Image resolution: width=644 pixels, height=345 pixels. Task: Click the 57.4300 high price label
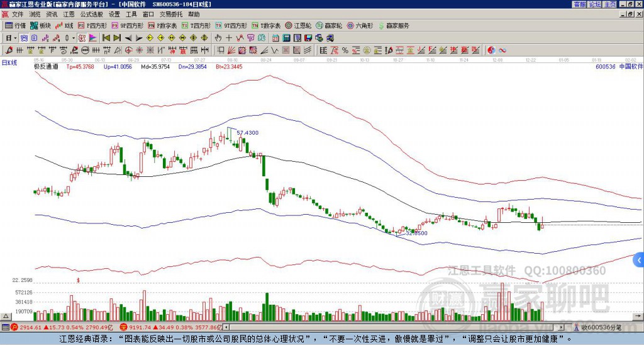(248, 133)
